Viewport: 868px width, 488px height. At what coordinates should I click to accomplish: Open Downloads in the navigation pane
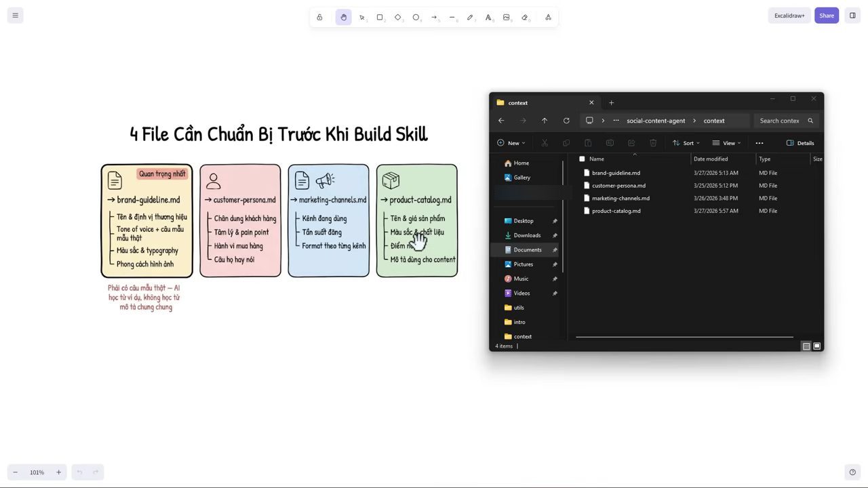[x=527, y=235]
